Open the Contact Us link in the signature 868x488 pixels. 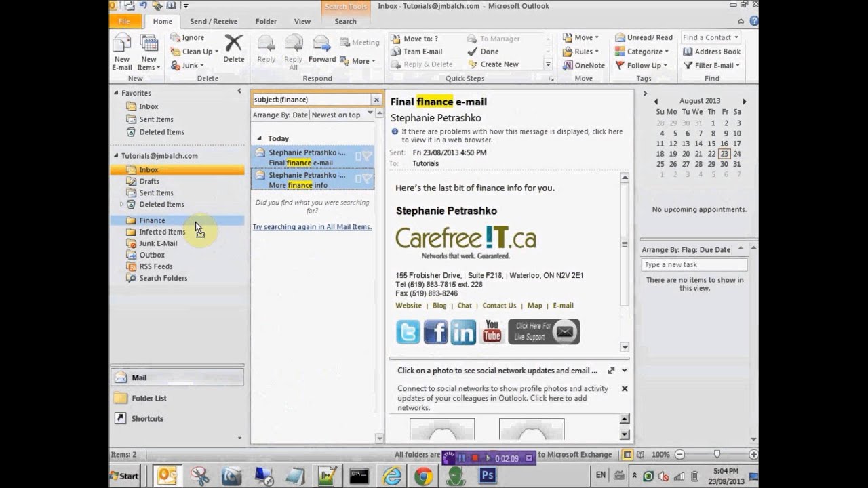point(499,306)
